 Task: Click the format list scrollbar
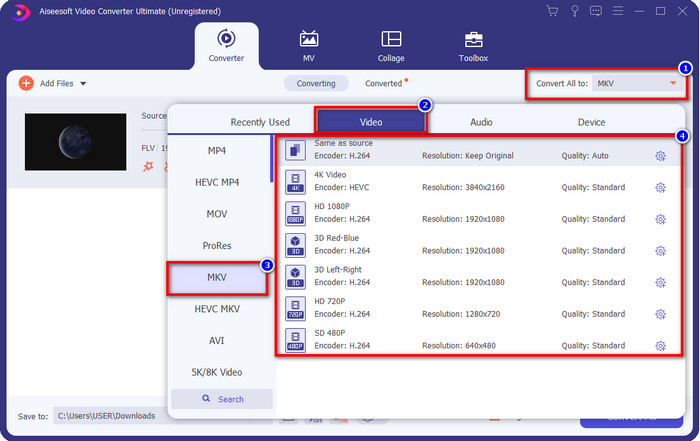click(271, 158)
